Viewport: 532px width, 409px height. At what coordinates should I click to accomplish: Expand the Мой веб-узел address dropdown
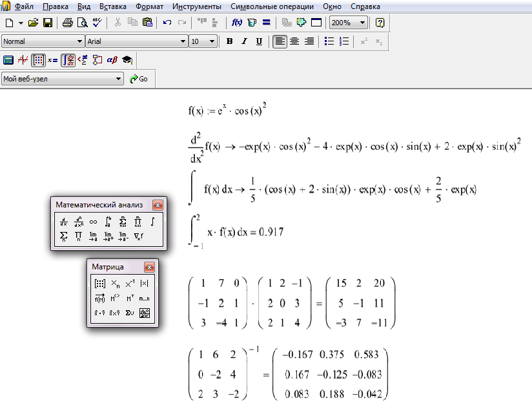pos(118,79)
